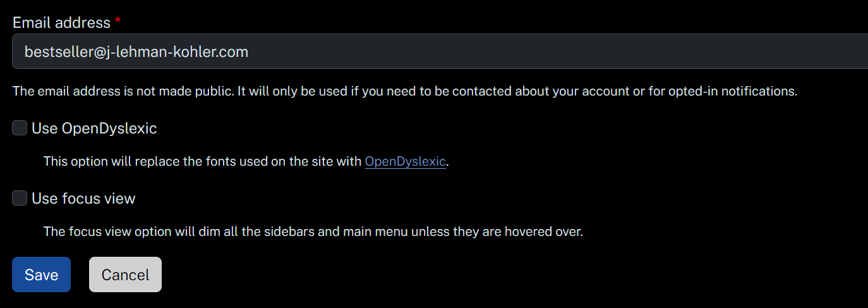Image resolution: width=868 pixels, height=308 pixels.
Task: Click the blue Save button
Action: 41,274
